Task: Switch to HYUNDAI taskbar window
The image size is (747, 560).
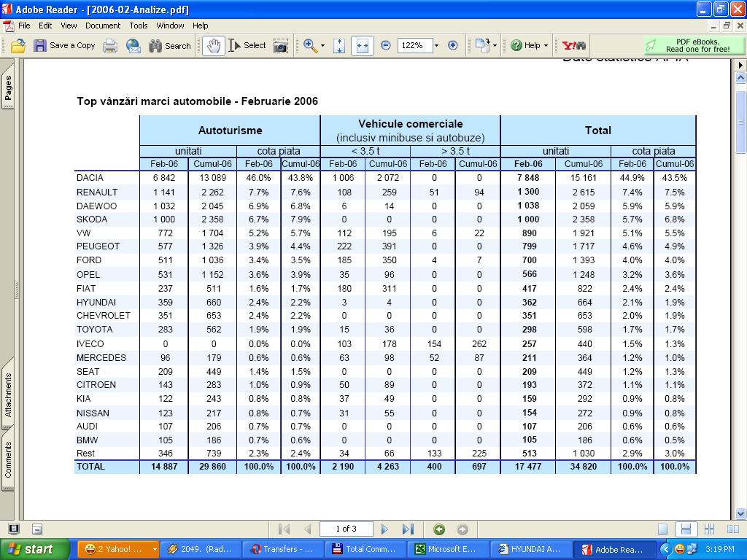Action: point(530,549)
